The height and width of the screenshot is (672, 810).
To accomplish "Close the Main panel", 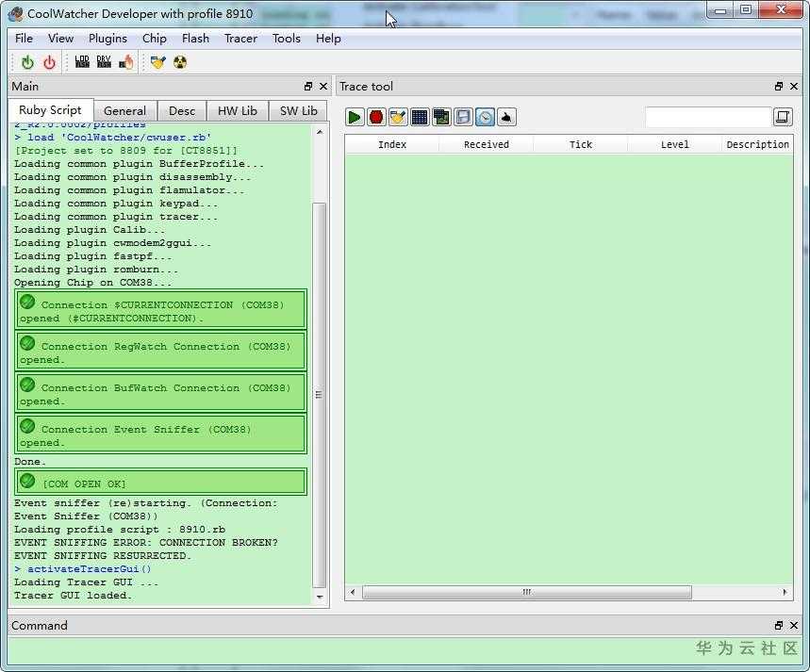I will click(x=323, y=87).
